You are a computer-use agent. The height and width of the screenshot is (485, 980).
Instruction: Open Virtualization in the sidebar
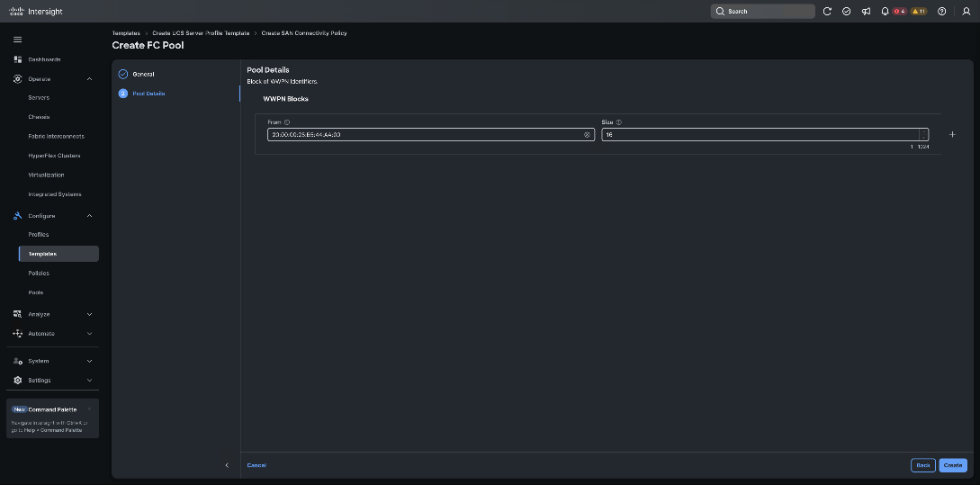46,175
